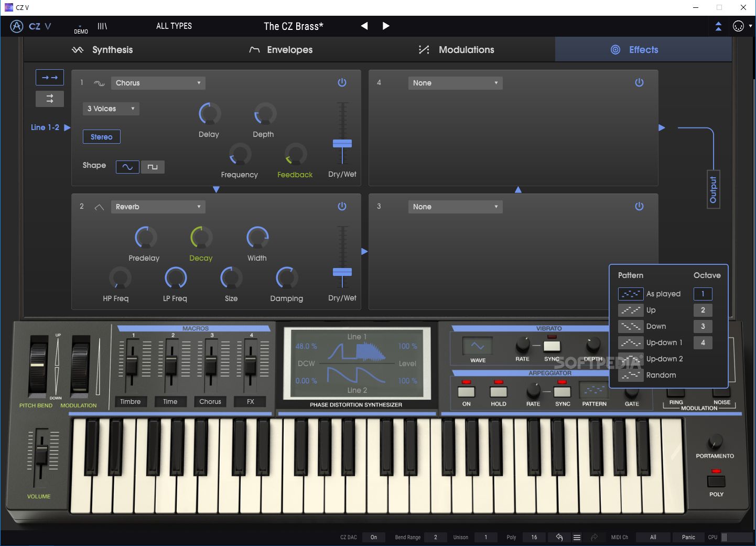
Task: Click the vibrato WAVE shape display
Action: click(478, 346)
